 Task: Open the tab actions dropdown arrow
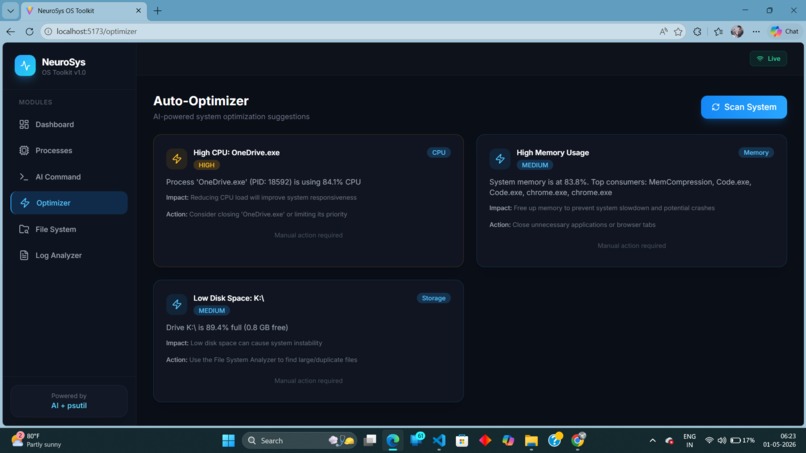pyautogui.click(x=10, y=11)
